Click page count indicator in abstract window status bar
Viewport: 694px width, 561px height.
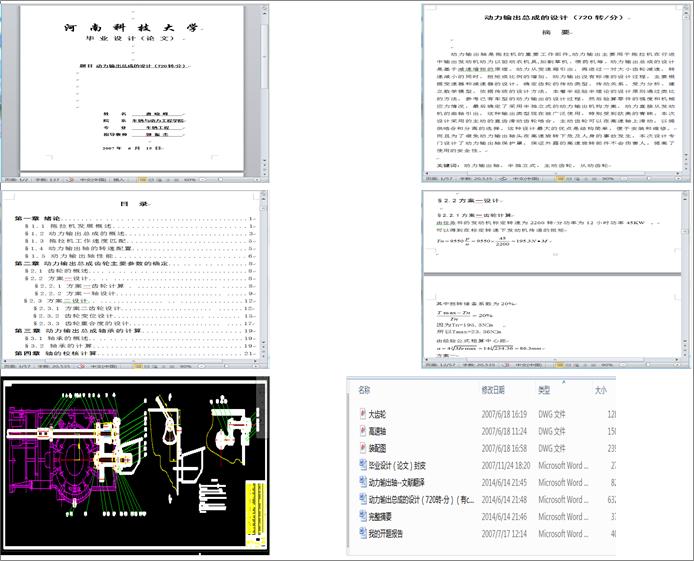(440, 179)
